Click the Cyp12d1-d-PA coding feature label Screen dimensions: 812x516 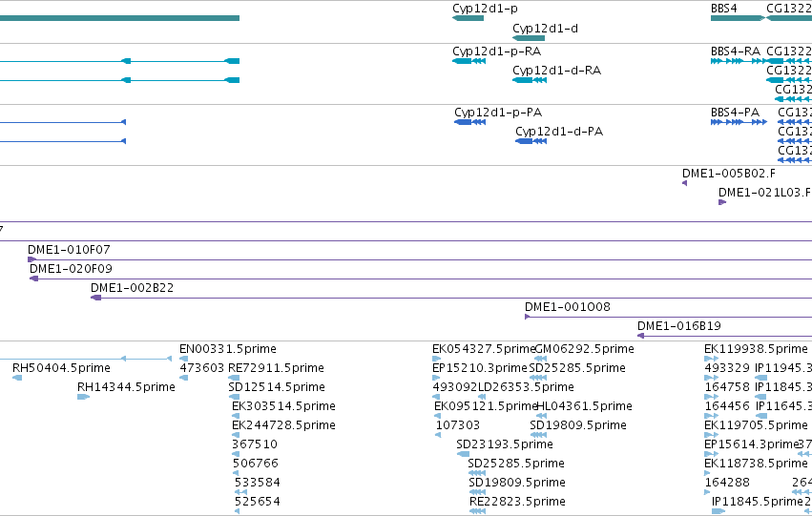tap(559, 132)
